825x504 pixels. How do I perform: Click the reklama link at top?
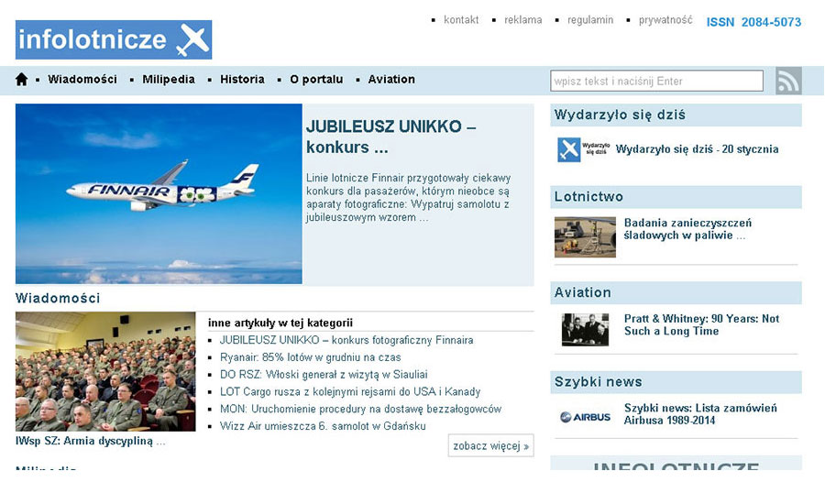(x=523, y=20)
